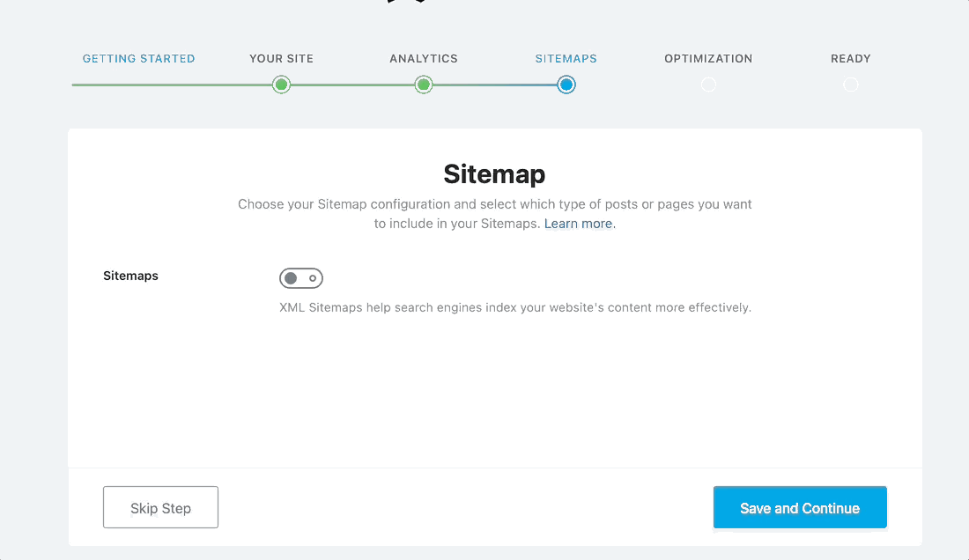969x560 pixels.
Task: Go to the Ready step
Action: pos(851,58)
